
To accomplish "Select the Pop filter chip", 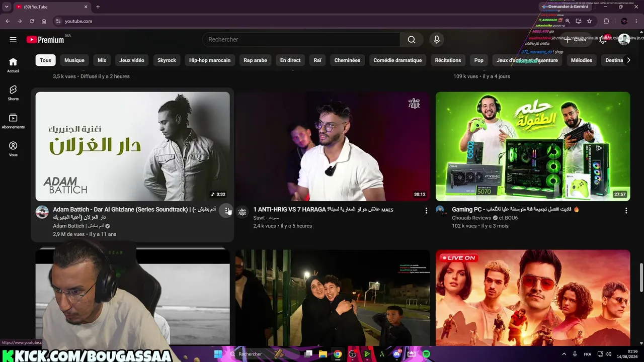I will click(x=479, y=60).
